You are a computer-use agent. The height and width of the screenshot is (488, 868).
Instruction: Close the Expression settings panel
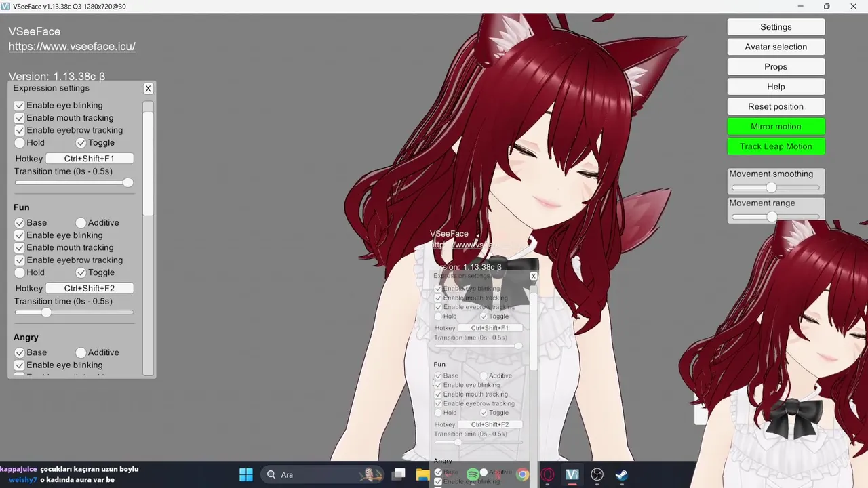(x=149, y=89)
